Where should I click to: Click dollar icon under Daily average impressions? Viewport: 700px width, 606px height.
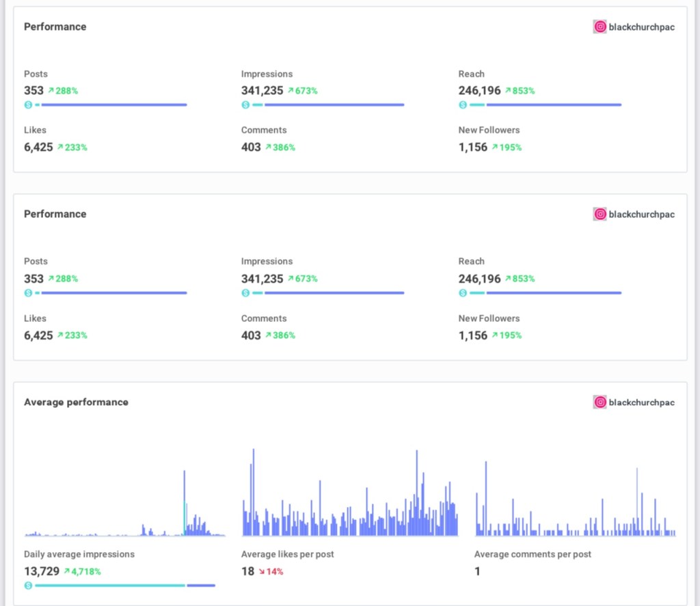coord(28,586)
